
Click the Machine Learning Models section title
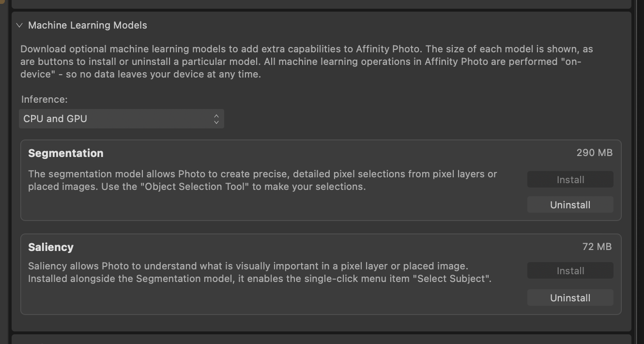tap(88, 25)
